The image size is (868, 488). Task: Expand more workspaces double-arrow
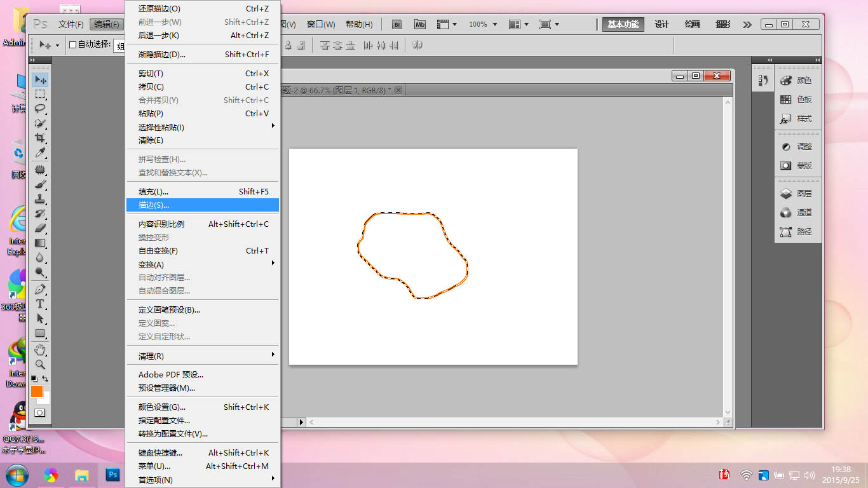(747, 24)
